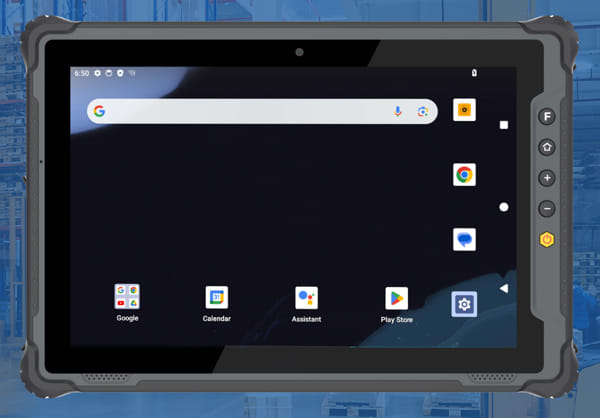This screenshot has height=418, width=600.
Task: Tap the circle home navigation button
Action: click(x=504, y=207)
